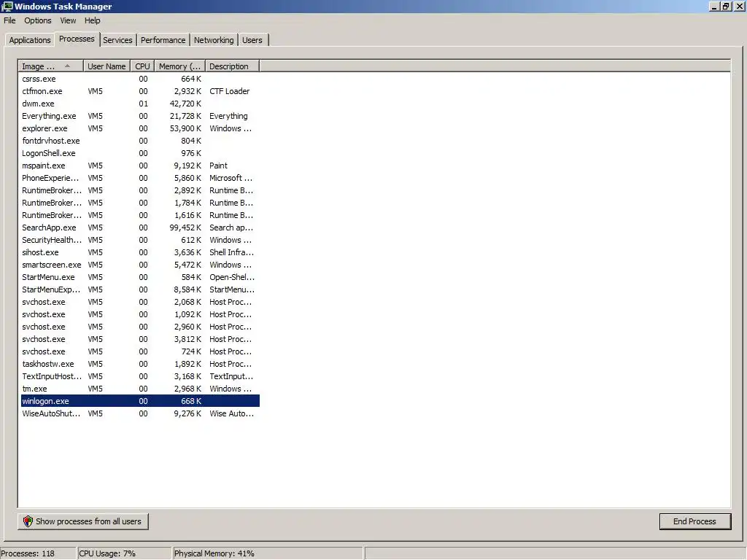Image resolution: width=747 pixels, height=560 pixels.
Task: Select the tm.exe process
Action: click(140, 389)
